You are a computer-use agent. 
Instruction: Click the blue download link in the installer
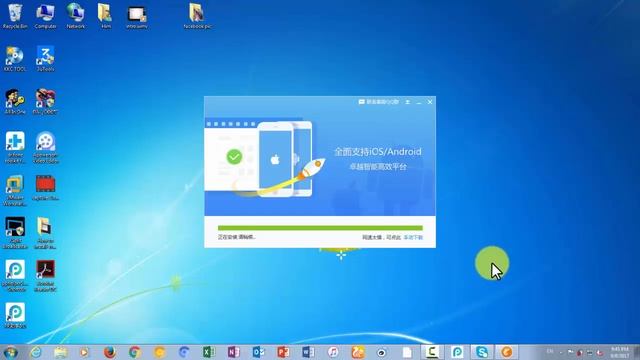point(413,237)
